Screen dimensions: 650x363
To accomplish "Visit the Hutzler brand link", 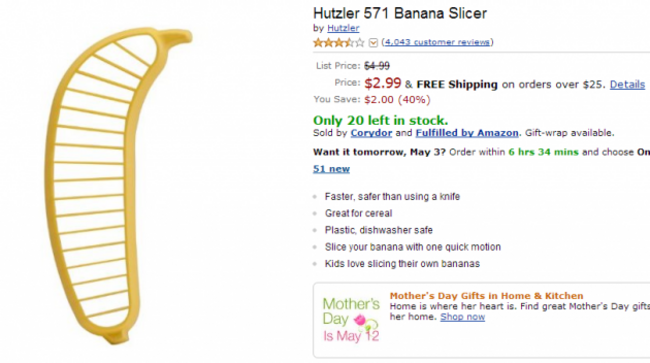I will pyautogui.click(x=343, y=28).
